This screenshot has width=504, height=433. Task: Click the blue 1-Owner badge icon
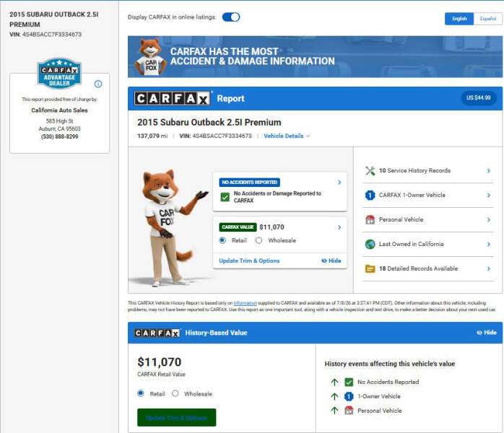(370, 195)
